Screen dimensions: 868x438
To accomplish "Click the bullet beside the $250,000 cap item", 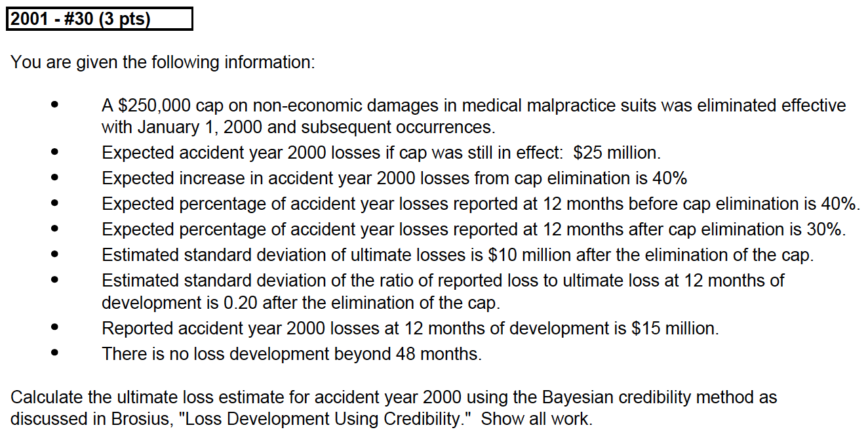I will [55, 105].
